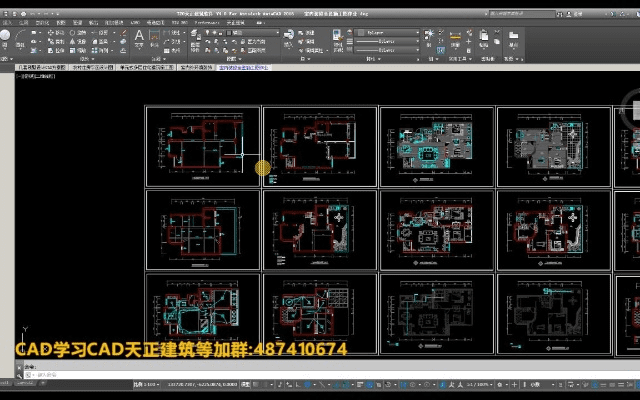Click the Insert block (插入) icon
Screen dimensions: 640x400
point(288,36)
